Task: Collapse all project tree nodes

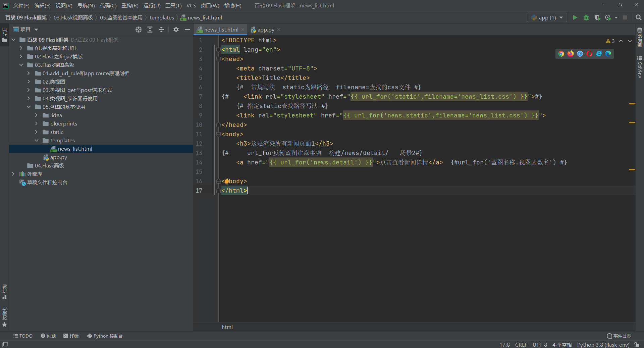Action: (161, 30)
